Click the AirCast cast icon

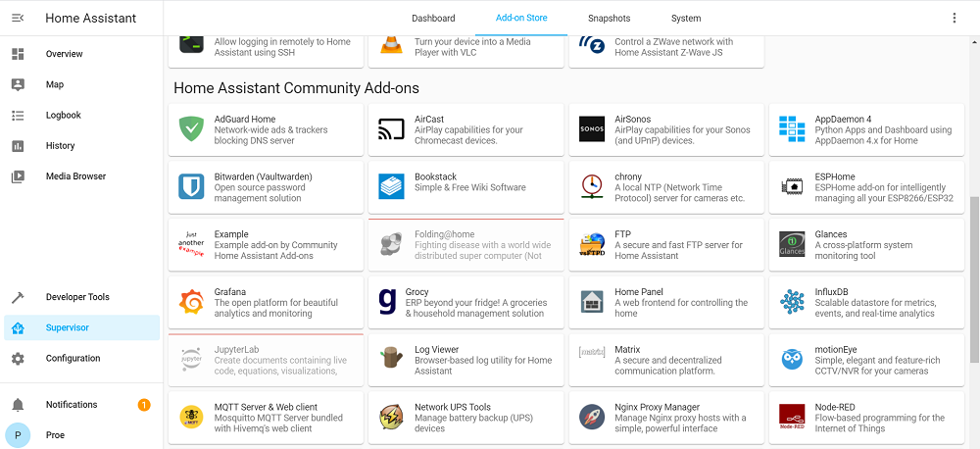tap(391, 128)
